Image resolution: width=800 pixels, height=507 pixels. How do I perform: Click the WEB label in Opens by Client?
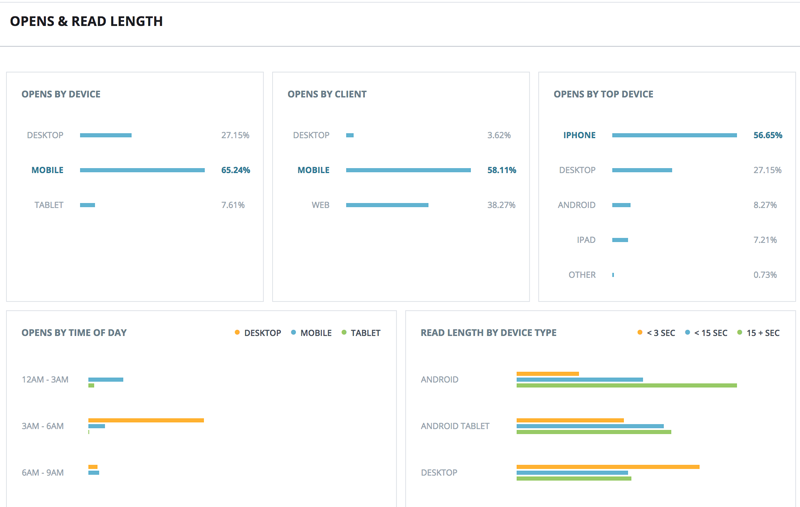point(320,205)
